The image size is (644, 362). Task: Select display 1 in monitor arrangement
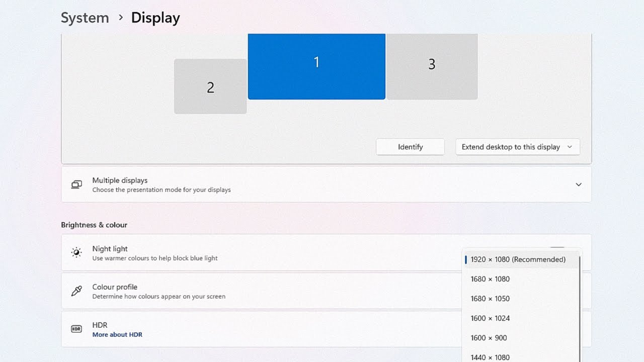(316, 66)
